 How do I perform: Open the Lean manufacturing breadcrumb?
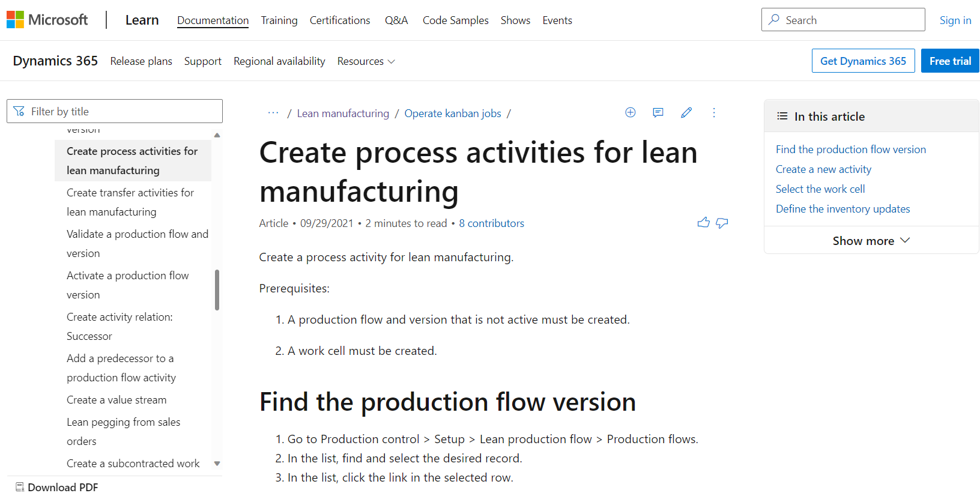(343, 113)
